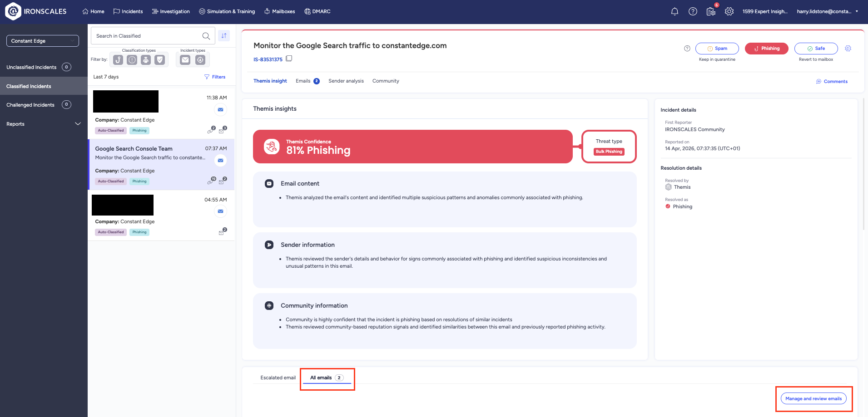This screenshot has width=868, height=417.
Task: Click the mail count icon on 11:38 AM incident
Action: point(223,130)
